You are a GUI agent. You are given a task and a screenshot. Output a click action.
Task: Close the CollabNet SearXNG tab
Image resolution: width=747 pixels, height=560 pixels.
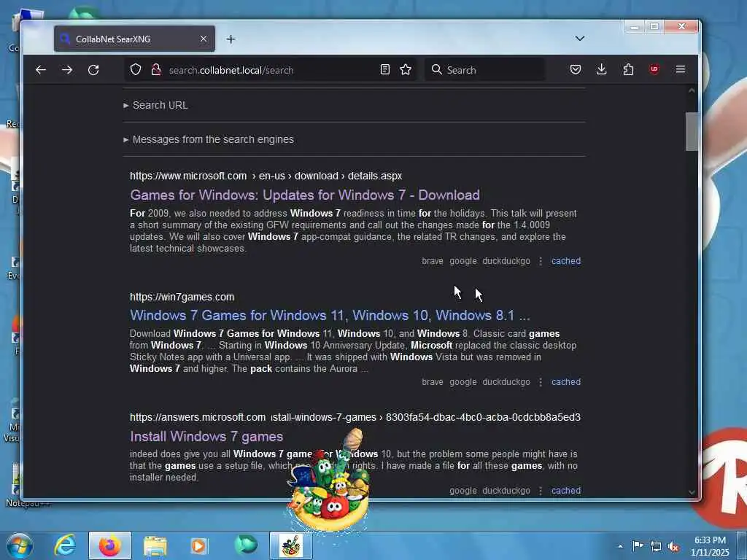pyautogui.click(x=204, y=39)
